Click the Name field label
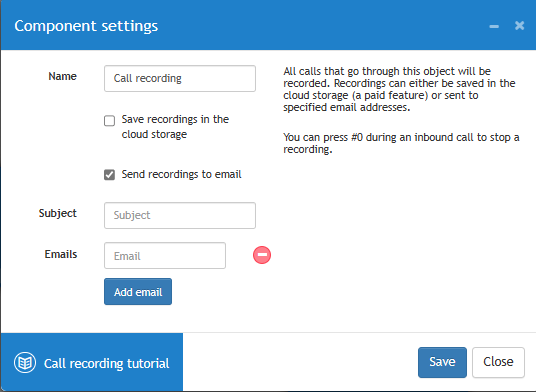The image size is (536, 392). [63, 76]
